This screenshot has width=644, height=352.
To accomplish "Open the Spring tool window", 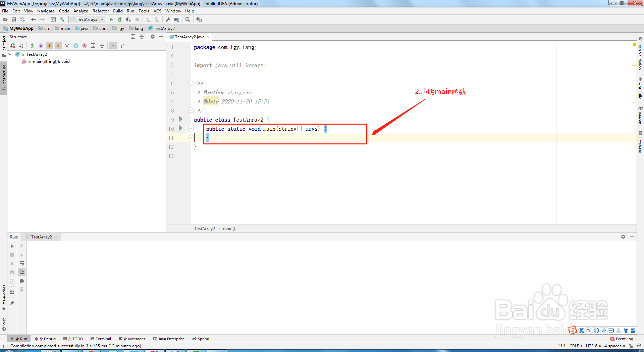I will click(201, 339).
